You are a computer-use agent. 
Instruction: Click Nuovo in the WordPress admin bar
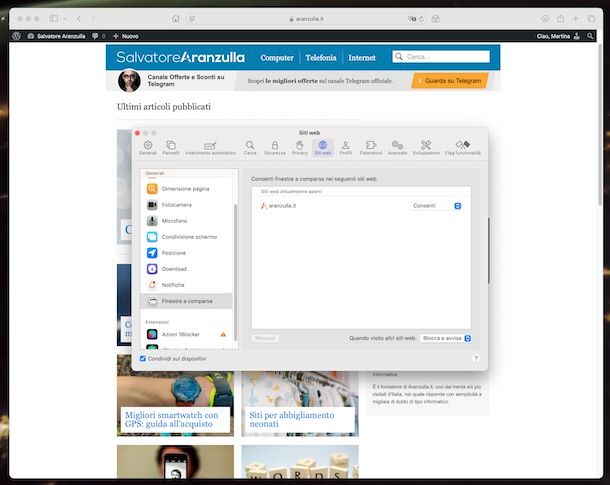pyautogui.click(x=126, y=36)
